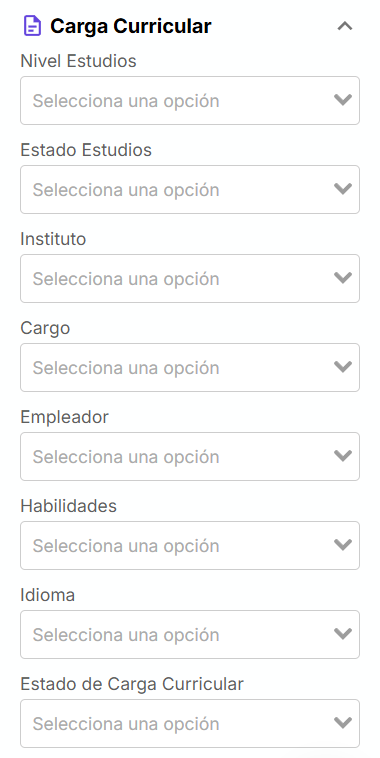
Task: Click the Cargo dropdown arrow icon
Action: pyautogui.click(x=343, y=367)
